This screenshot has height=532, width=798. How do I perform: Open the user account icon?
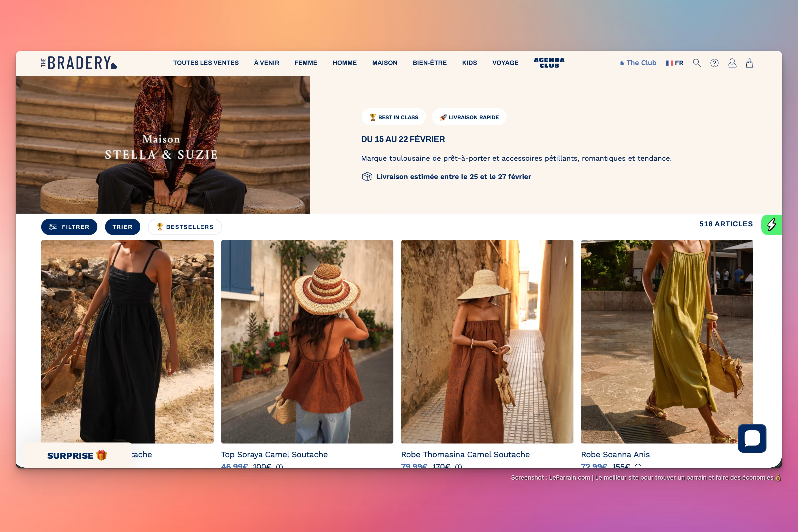coord(732,63)
